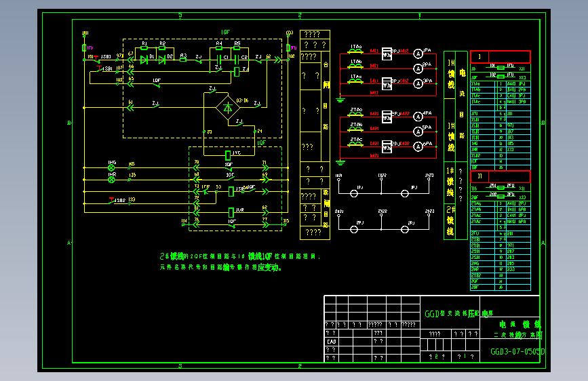
Task: Select the R5 resistor symbol
Action: tap(237, 48)
